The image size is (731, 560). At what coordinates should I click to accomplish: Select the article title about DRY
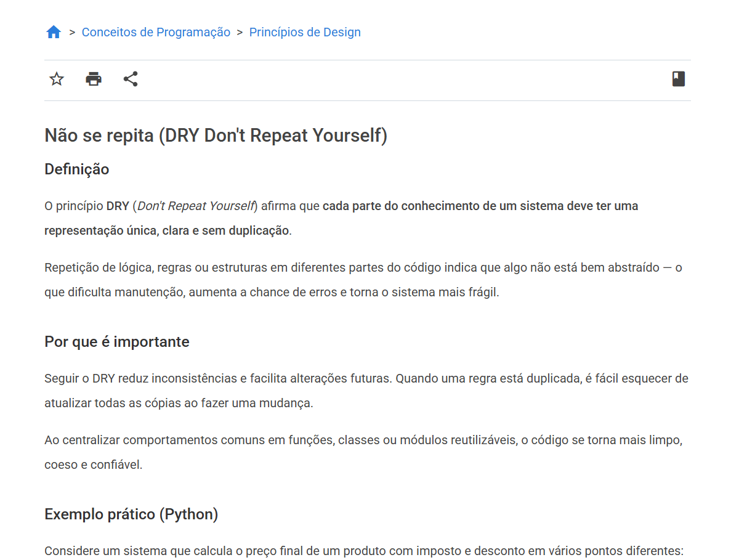(x=216, y=135)
